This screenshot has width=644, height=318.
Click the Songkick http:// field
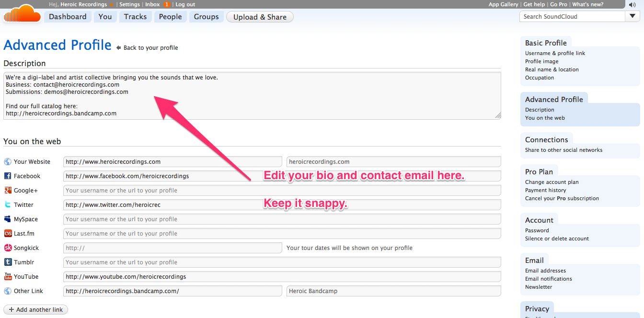[172, 248]
